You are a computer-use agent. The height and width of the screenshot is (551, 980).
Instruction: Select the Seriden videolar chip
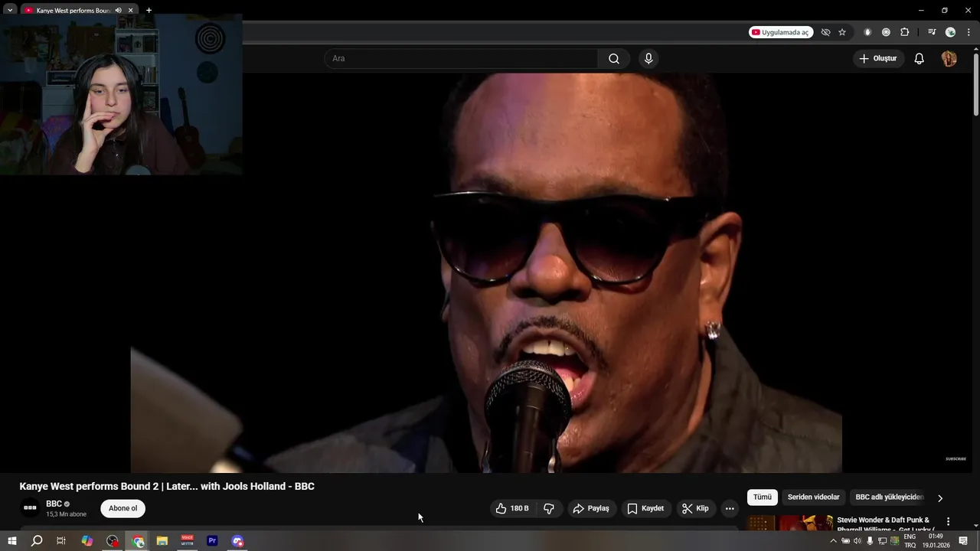tap(814, 497)
